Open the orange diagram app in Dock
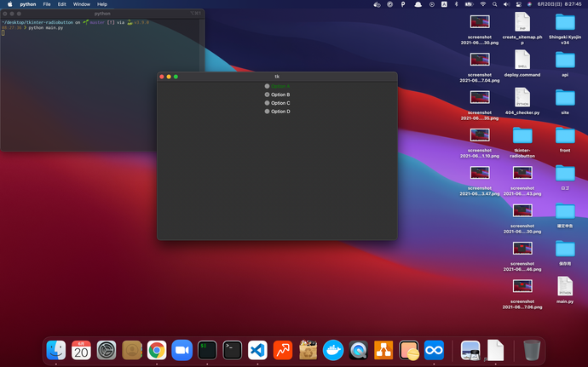588x367 pixels. [x=383, y=350]
